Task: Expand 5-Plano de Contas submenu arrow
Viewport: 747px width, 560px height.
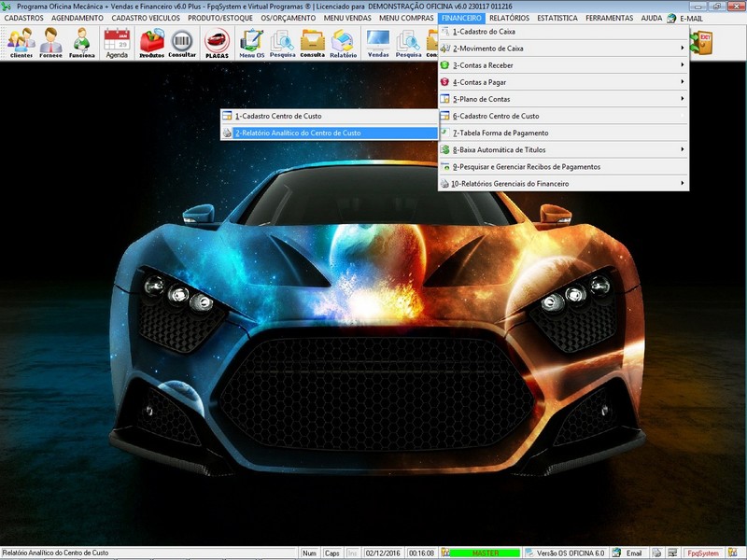Action: (x=683, y=99)
